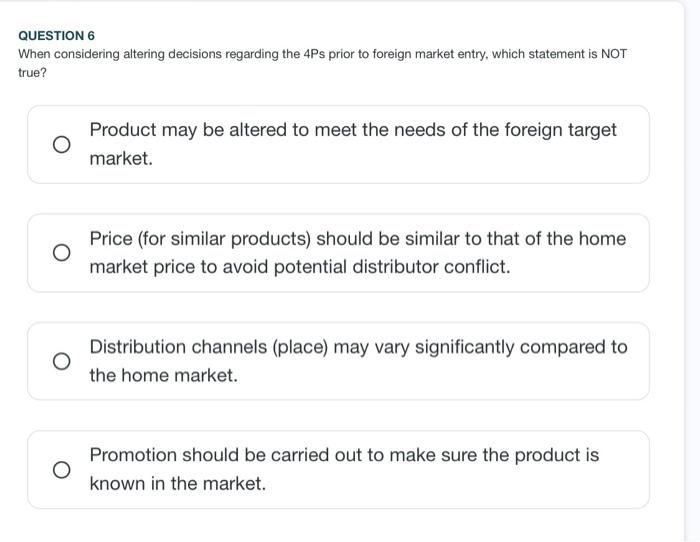Choose the Distribution channels radio button
The width and height of the screenshot is (700, 542).
click(61, 361)
